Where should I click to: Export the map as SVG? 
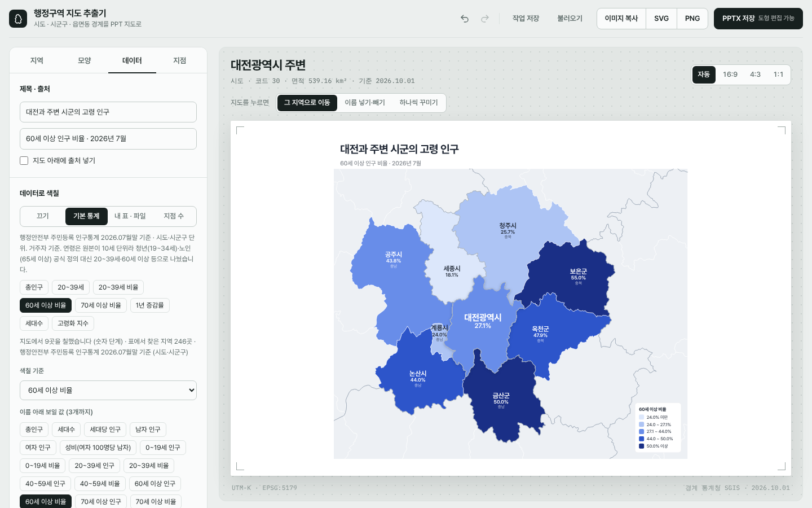[661, 19]
